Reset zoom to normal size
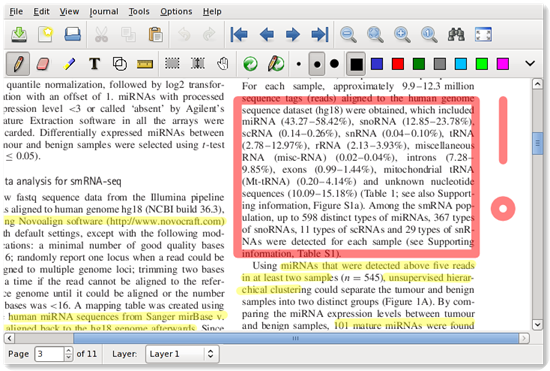 [x=429, y=34]
